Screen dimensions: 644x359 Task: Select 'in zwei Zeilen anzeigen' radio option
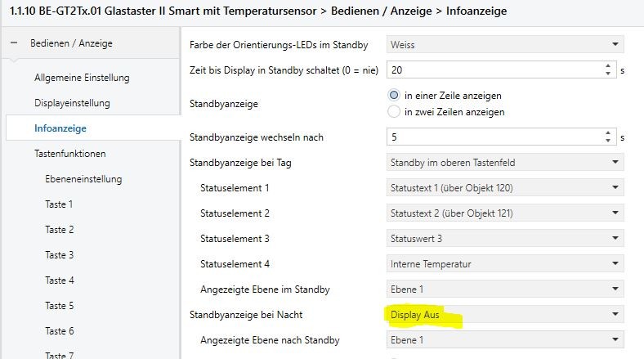point(394,111)
